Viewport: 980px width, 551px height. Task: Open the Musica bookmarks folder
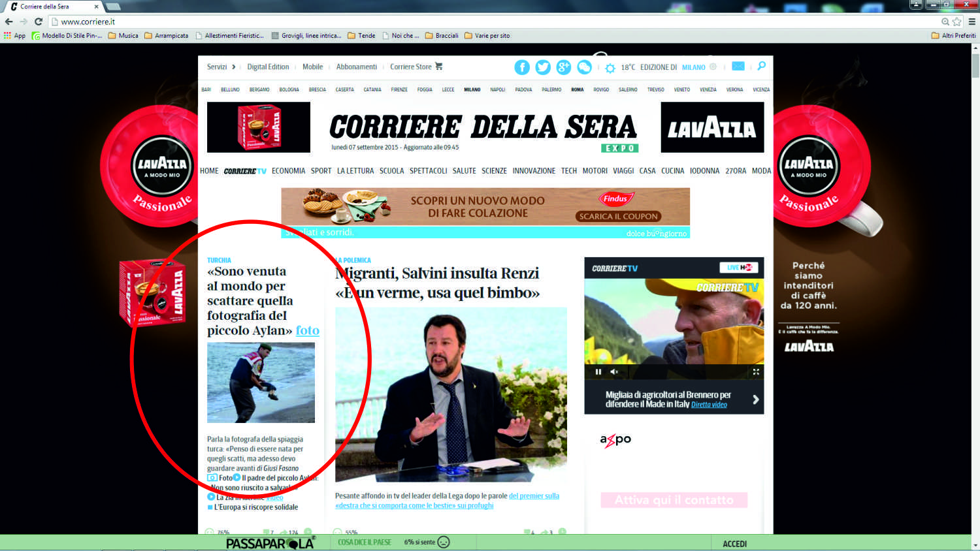pyautogui.click(x=123, y=36)
